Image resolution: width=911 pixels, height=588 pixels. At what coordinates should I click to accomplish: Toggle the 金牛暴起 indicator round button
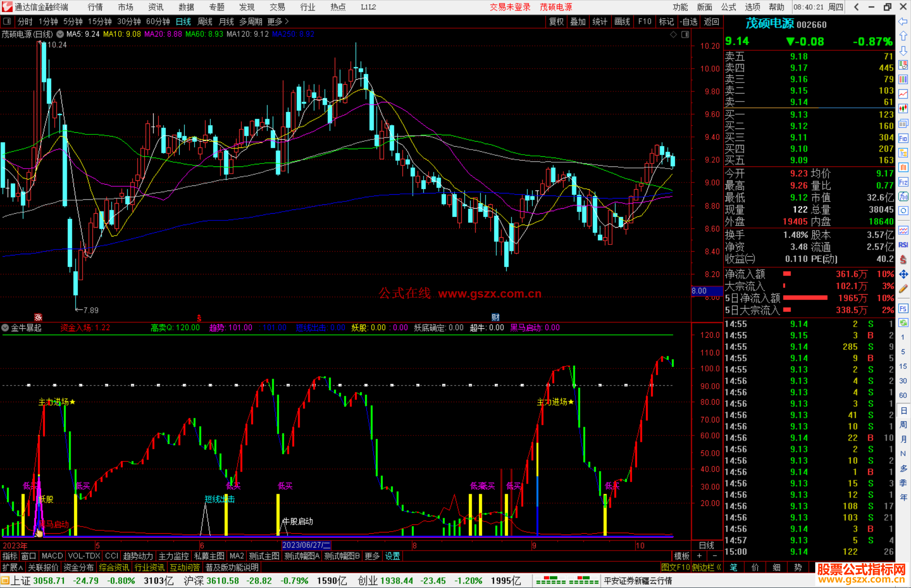5,328
